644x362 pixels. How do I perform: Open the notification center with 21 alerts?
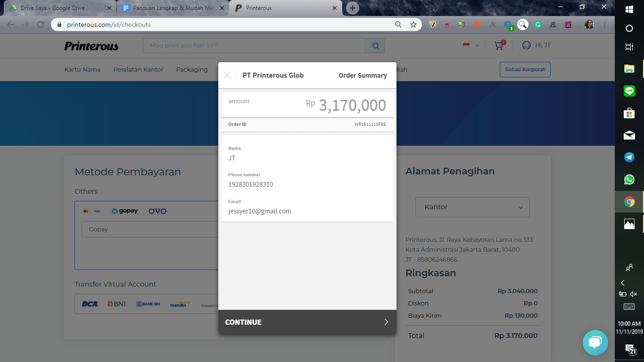[630, 349]
